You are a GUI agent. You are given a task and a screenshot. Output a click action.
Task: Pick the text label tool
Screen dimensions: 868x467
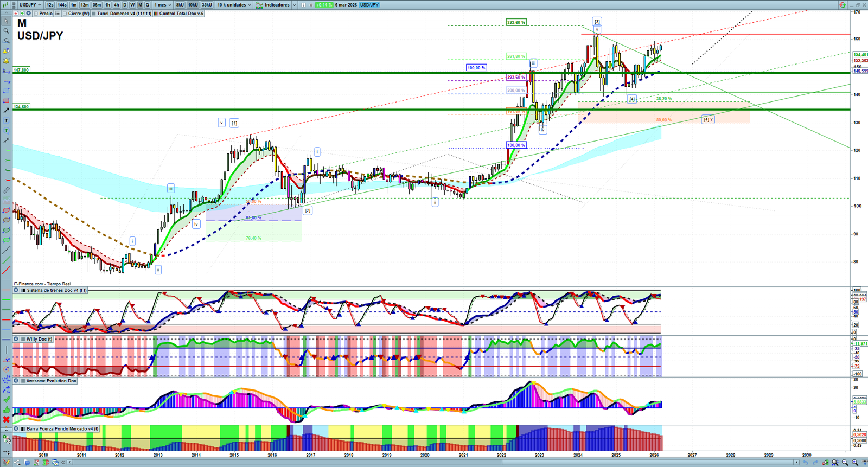point(7,120)
